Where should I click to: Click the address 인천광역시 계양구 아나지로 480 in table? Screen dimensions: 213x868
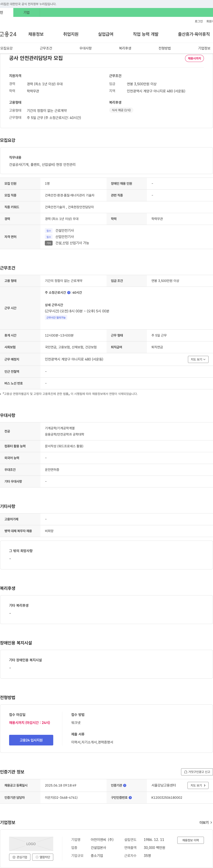tap(74, 359)
